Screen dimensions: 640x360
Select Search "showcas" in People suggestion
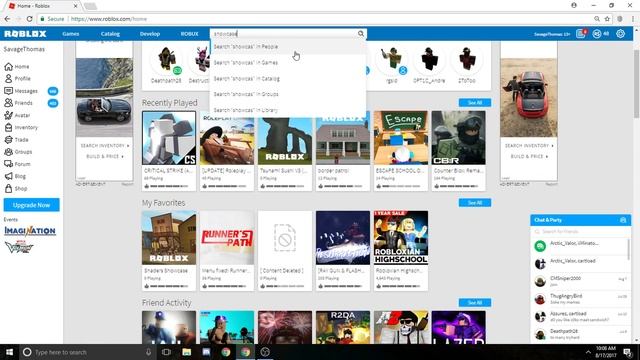click(x=288, y=47)
